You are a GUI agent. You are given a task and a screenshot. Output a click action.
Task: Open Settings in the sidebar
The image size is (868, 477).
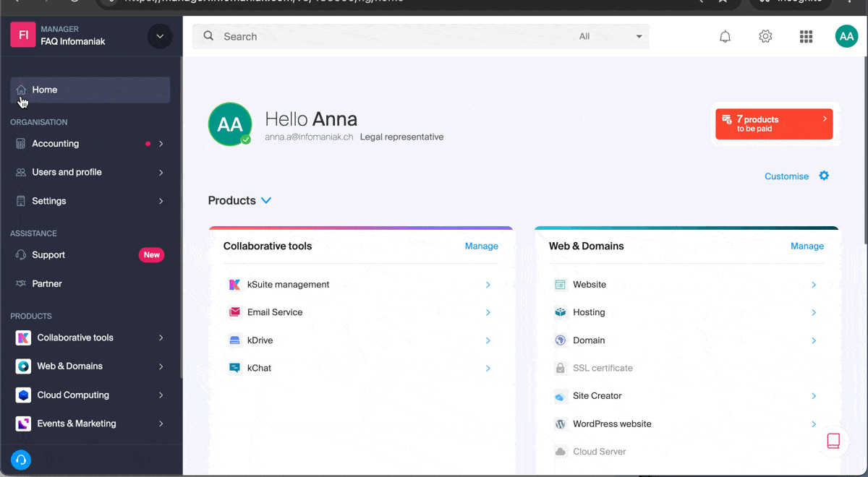click(90, 201)
